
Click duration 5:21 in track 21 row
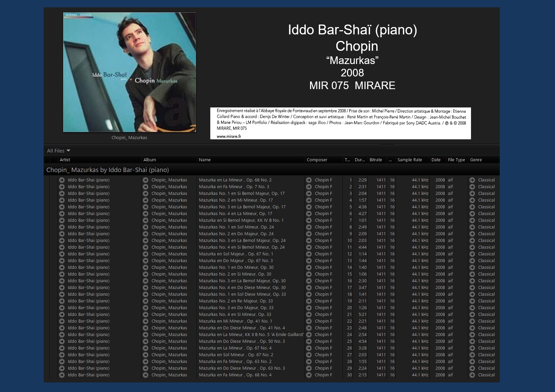(362, 314)
